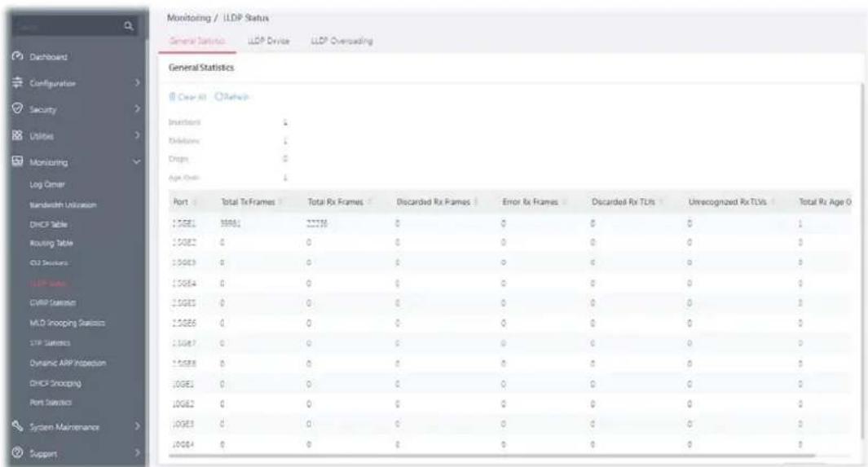Open Routing Table page
The height and width of the screenshot is (467, 868).
pyautogui.click(x=51, y=243)
